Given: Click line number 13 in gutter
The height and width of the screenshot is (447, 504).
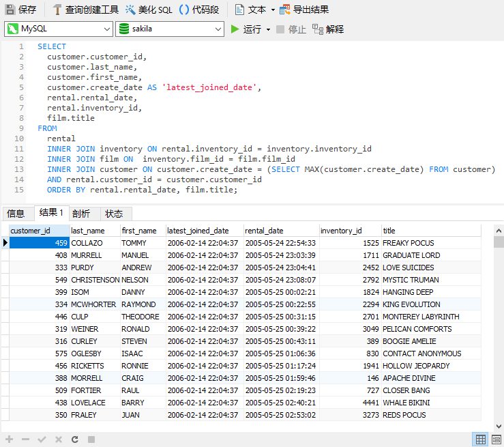Looking at the screenshot, I should [19, 169].
